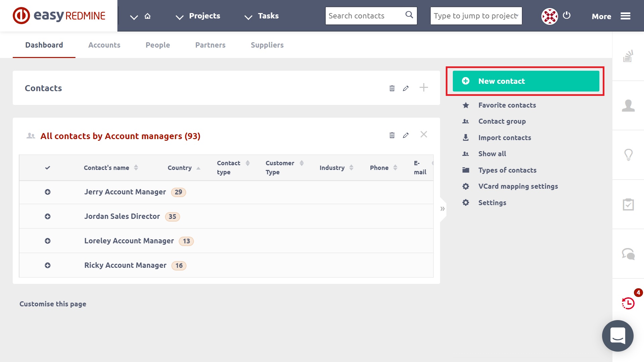Expand Jerry Account Manager group
The height and width of the screenshot is (362, 644).
click(48, 192)
